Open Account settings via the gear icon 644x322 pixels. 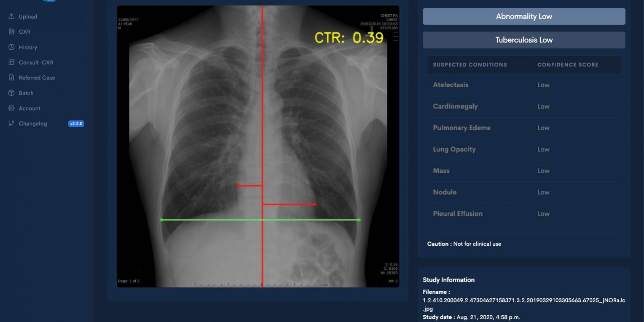[x=10, y=108]
